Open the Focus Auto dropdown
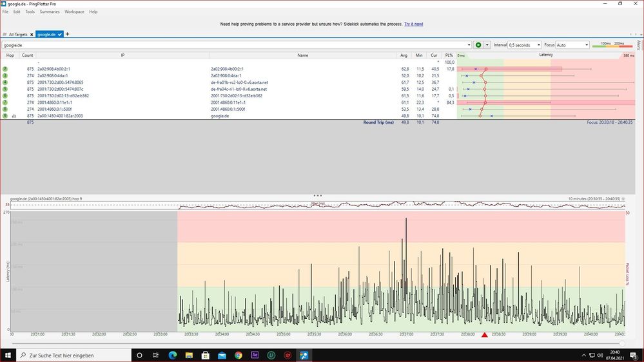644x362 pixels. coord(572,45)
